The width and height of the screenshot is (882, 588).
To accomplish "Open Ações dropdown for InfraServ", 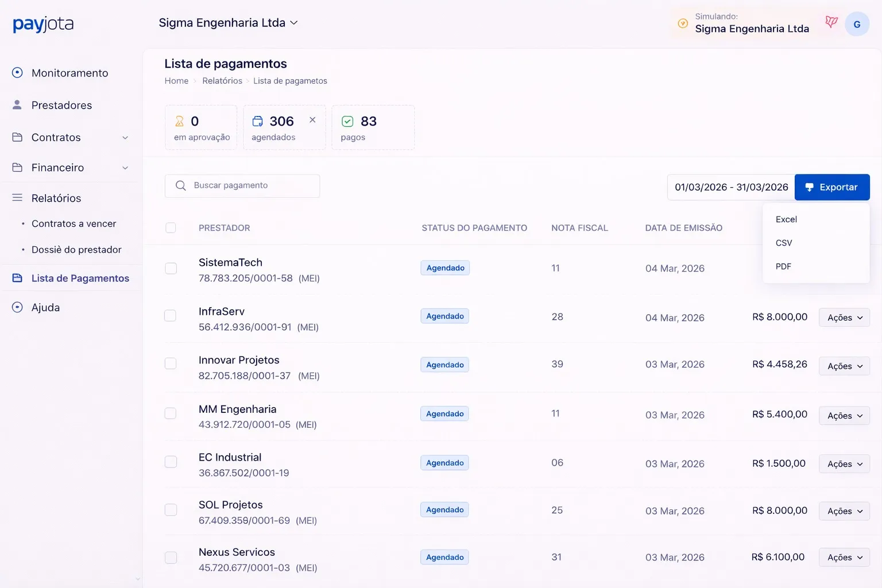I will tap(844, 318).
